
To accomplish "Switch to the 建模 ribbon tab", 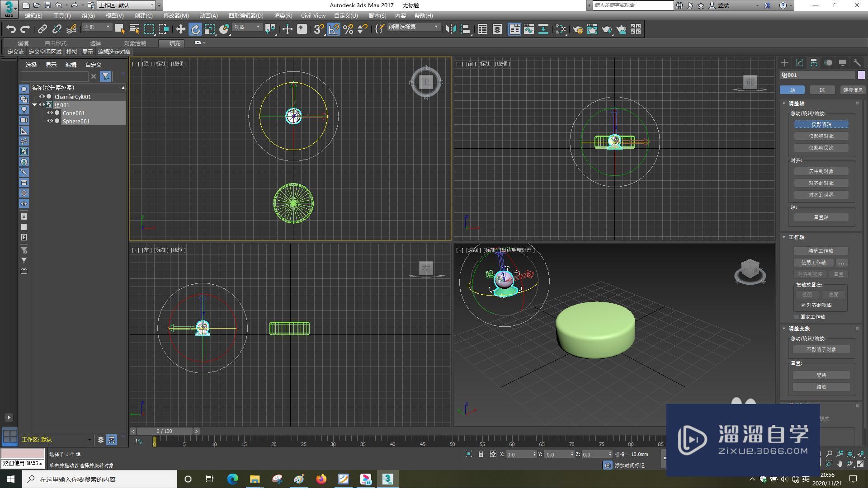I will pyautogui.click(x=23, y=43).
